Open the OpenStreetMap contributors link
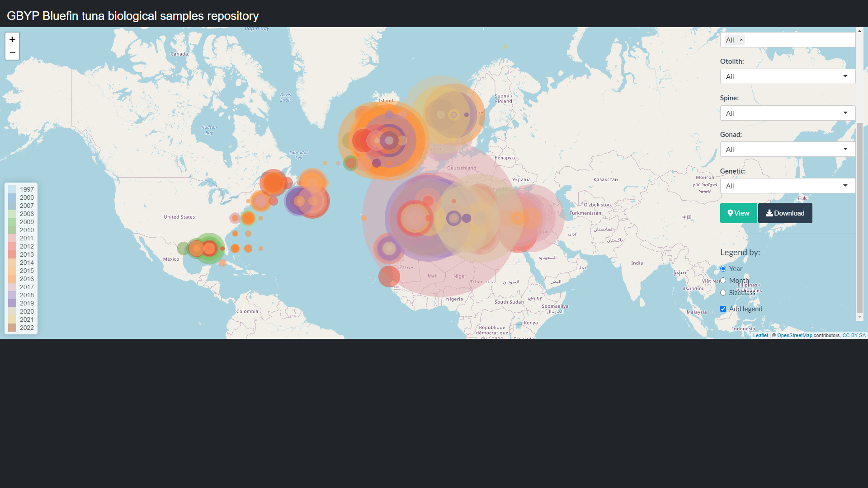This screenshot has height=488, width=868. pyautogui.click(x=794, y=335)
